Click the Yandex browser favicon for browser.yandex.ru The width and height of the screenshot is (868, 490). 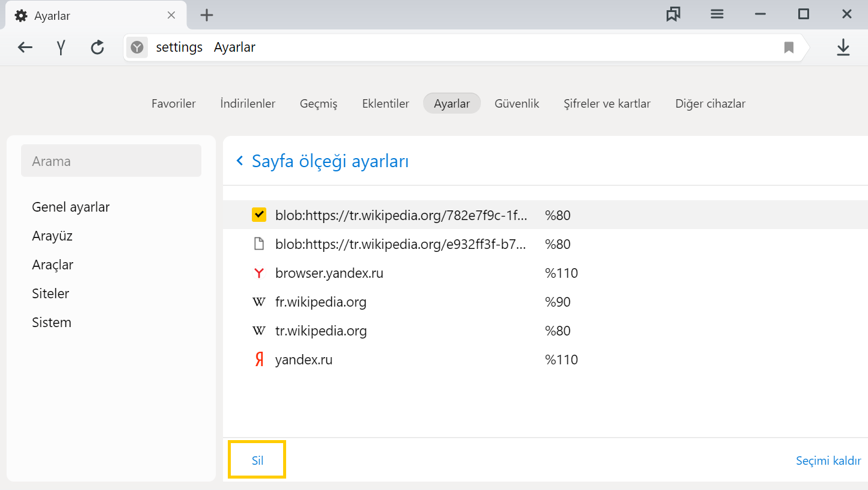(259, 273)
